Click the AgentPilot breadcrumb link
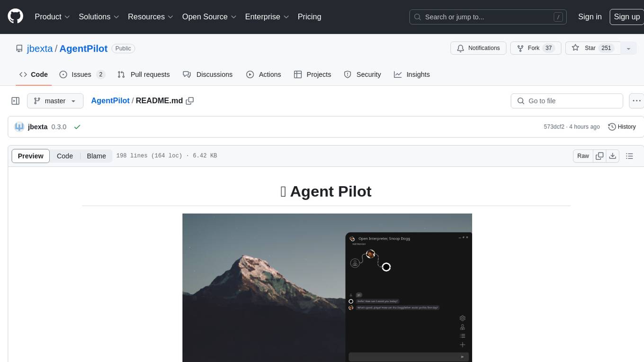Viewport: 644px width, 362px height. [110, 101]
